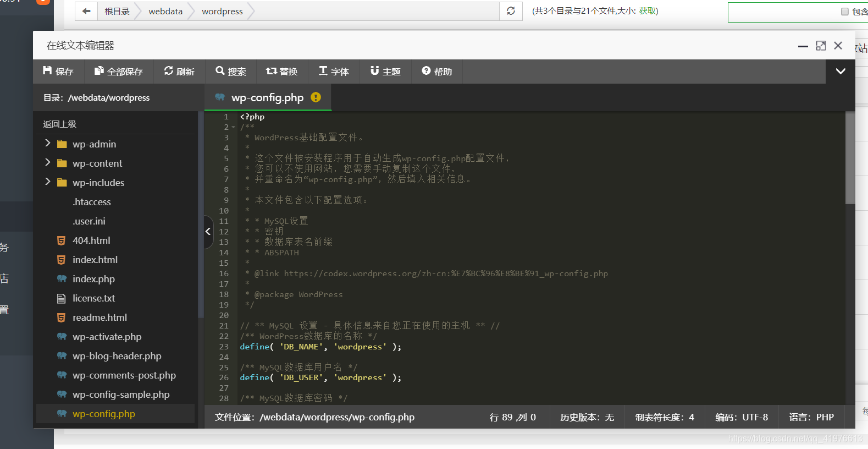Click the file manager refresh icon

pos(511,11)
